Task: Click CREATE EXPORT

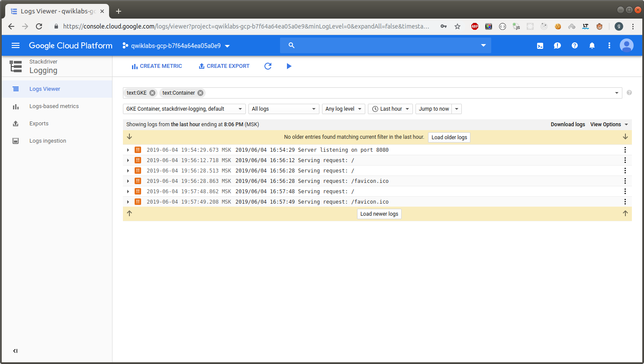Action: click(x=224, y=66)
